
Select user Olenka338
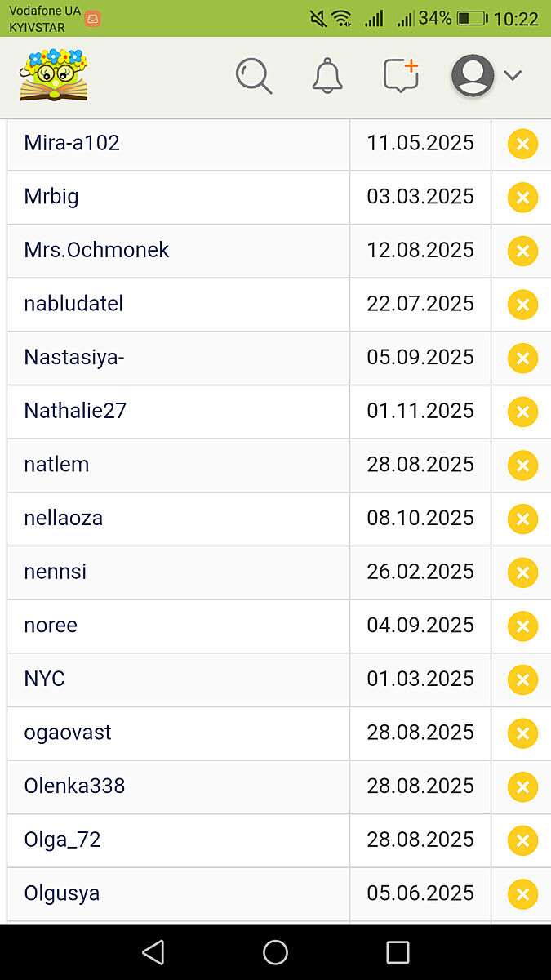[x=74, y=786]
